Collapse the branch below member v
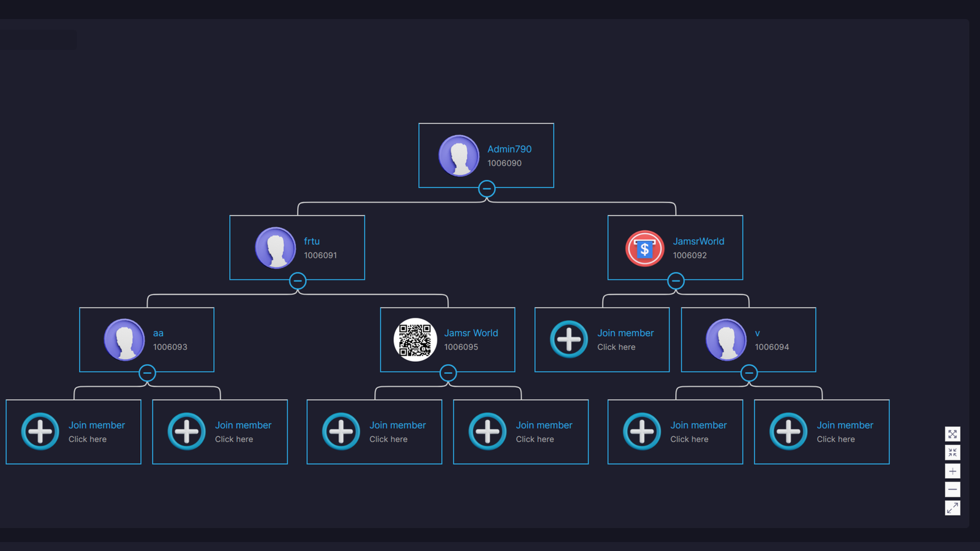The width and height of the screenshot is (980, 551). 748,373
